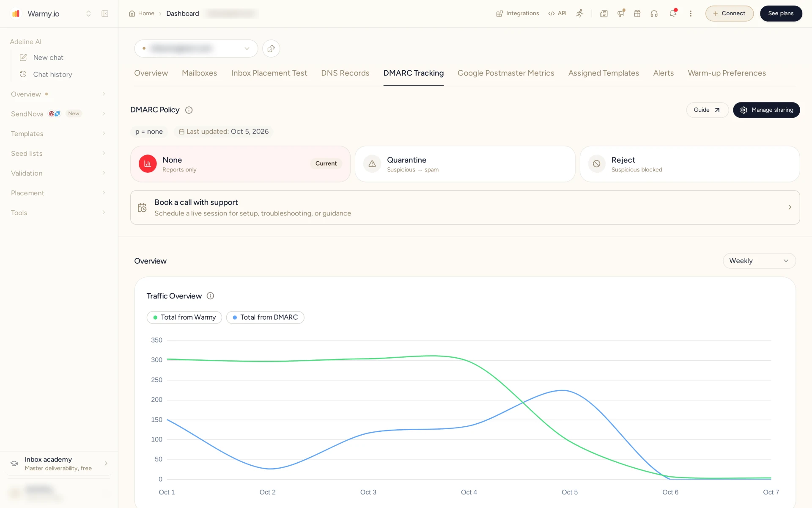
Task: Click the p = none badge
Action: pyautogui.click(x=149, y=132)
